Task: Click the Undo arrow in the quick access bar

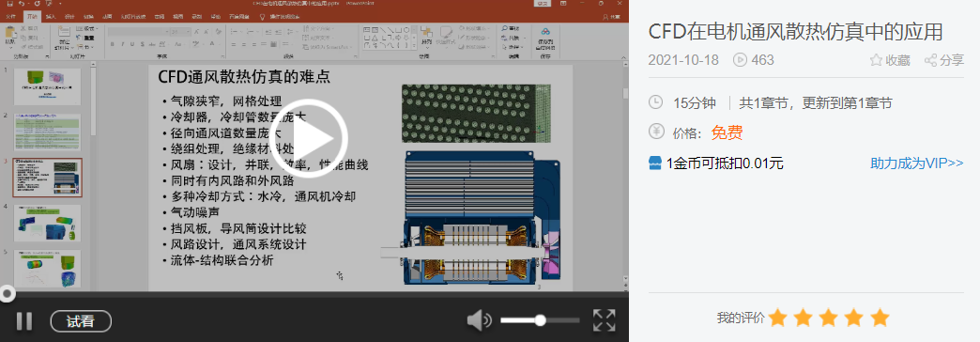Action: (x=22, y=4)
